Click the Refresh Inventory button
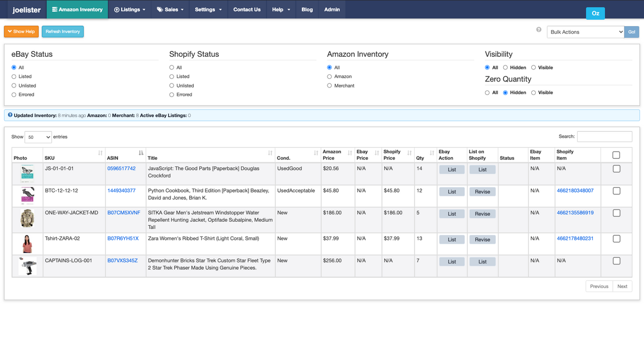The height and width of the screenshot is (362, 644). coord(62,31)
